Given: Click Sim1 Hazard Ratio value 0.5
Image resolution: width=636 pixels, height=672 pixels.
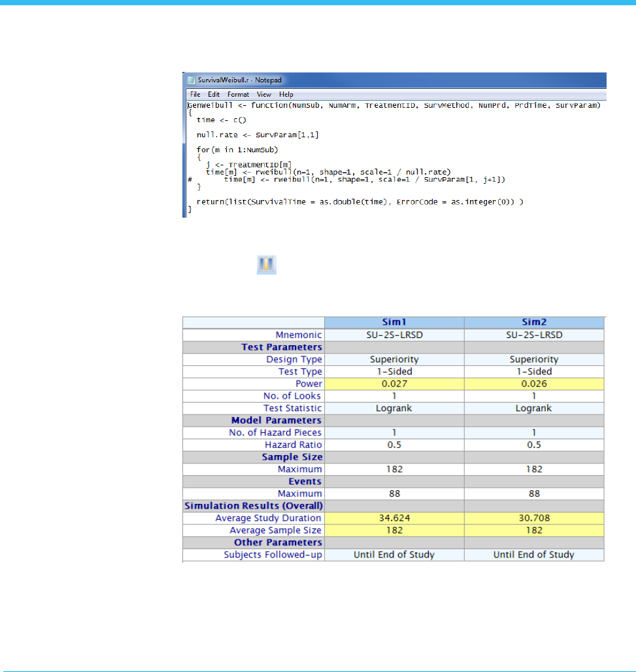Looking at the screenshot, I should click(x=394, y=445).
